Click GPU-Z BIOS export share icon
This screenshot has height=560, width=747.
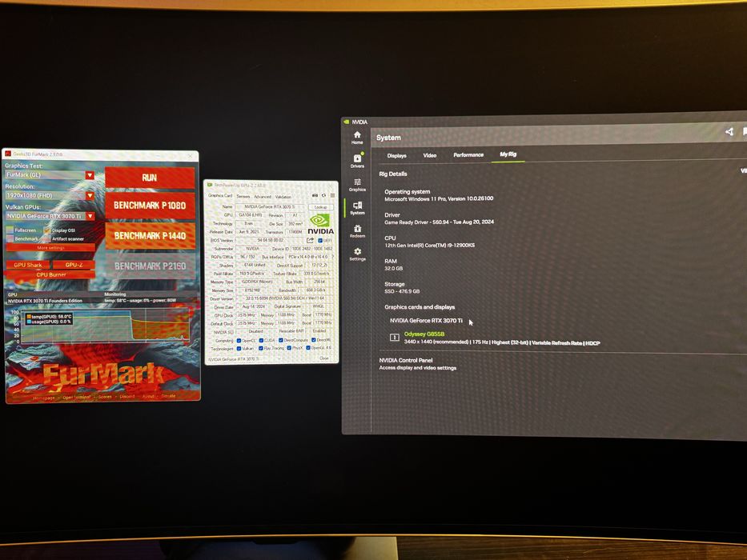point(310,240)
